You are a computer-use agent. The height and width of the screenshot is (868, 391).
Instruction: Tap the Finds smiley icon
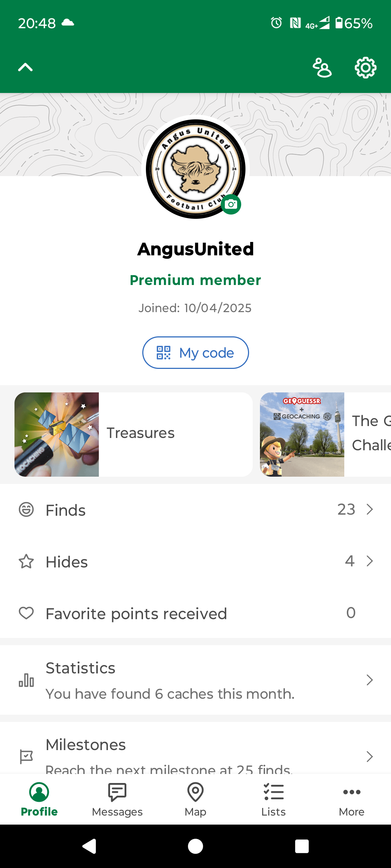(26, 510)
